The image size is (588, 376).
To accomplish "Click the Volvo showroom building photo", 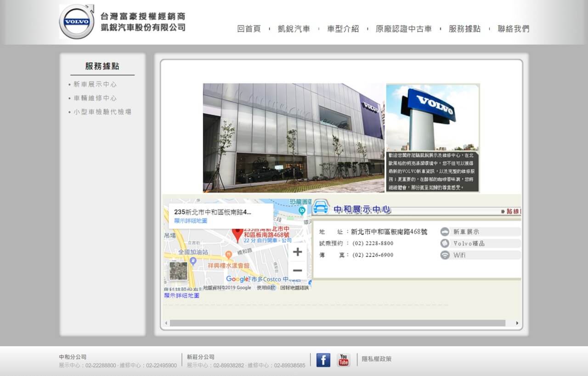I will [294, 138].
